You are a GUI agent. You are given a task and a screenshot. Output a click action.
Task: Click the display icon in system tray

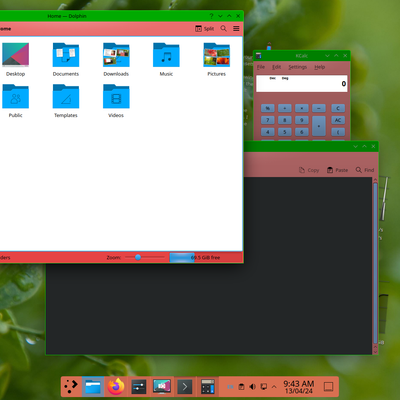point(263,387)
